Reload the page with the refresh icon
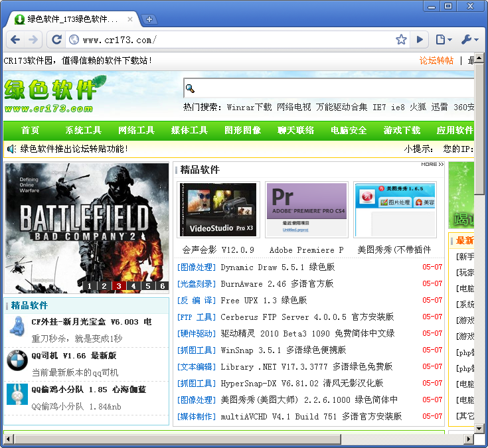 [56, 40]
